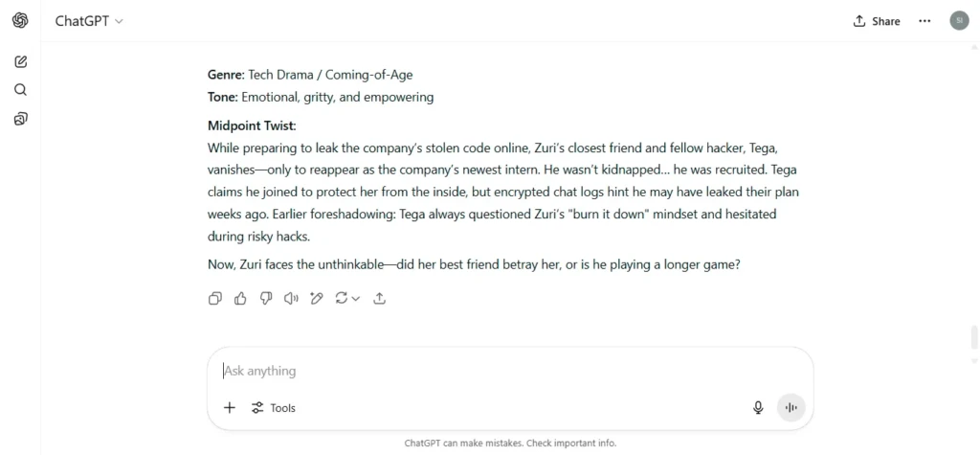This screenshot has width=980, height=455.
Task: Open the ChatGPT model selector dropdown
Action: tap(89, 21)
